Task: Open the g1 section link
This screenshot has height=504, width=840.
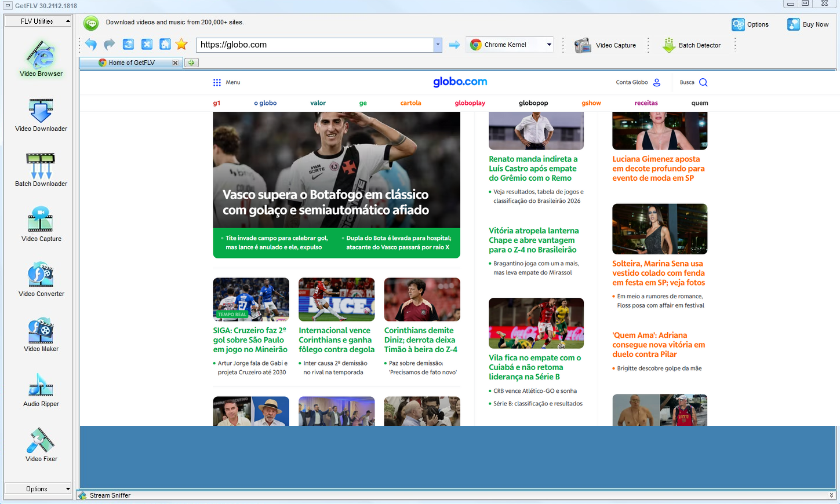Action: coord(217,103)
